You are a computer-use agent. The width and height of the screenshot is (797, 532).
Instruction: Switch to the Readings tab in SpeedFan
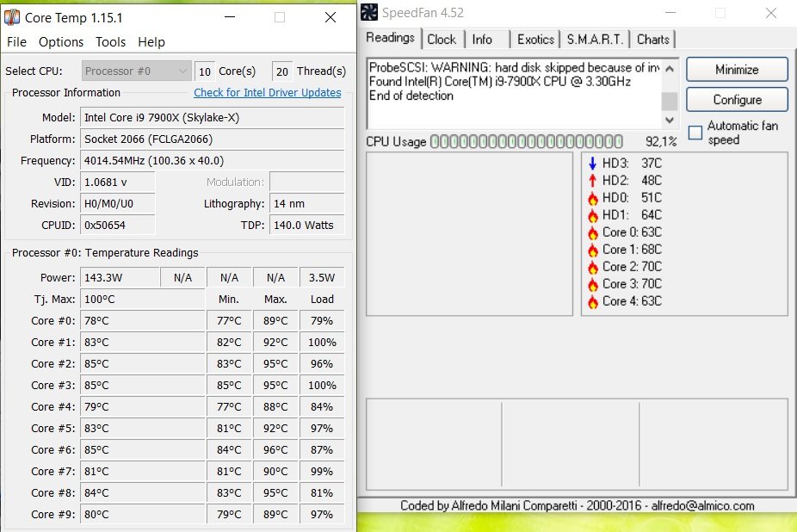tap(391, 38)
